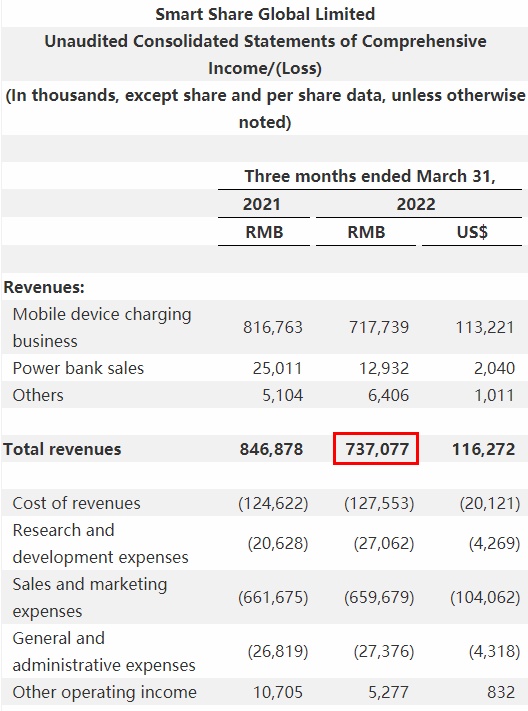
Task: Click the total revenues value 116,272
Action: 484,449
